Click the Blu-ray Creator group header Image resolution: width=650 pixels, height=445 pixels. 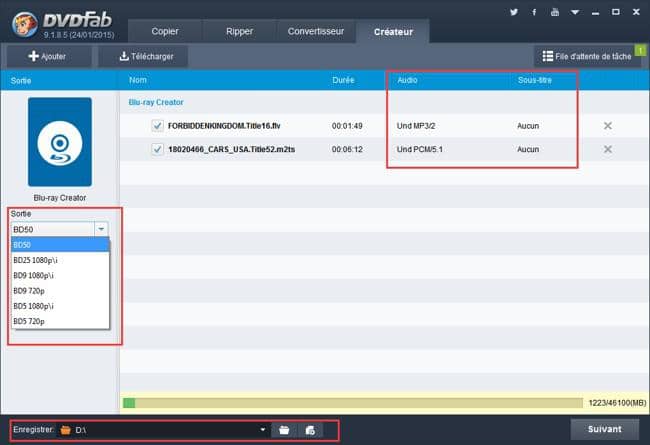[156, 102]
